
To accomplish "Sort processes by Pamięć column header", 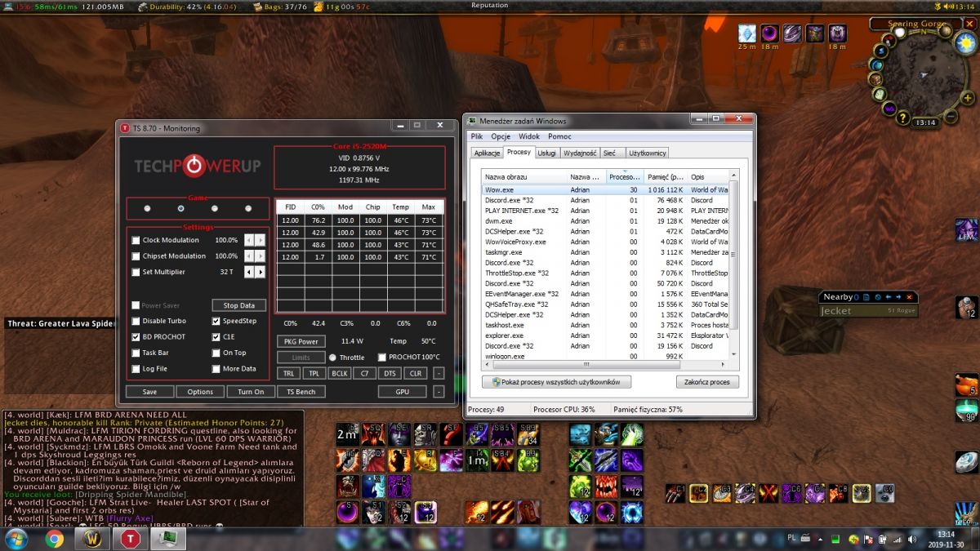I will (666, 176).
